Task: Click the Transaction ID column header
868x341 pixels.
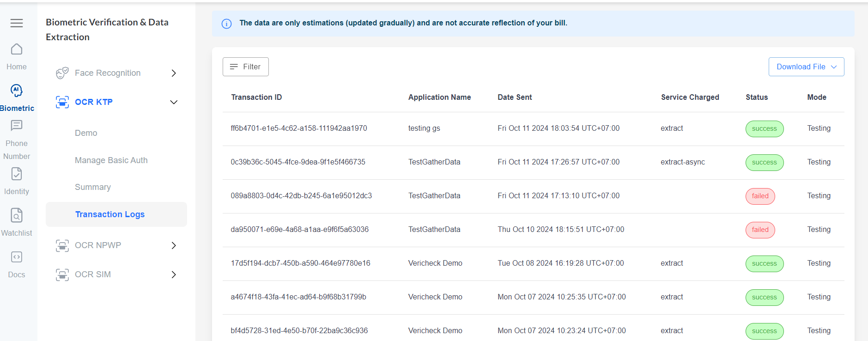Action: tap(256, 97)
